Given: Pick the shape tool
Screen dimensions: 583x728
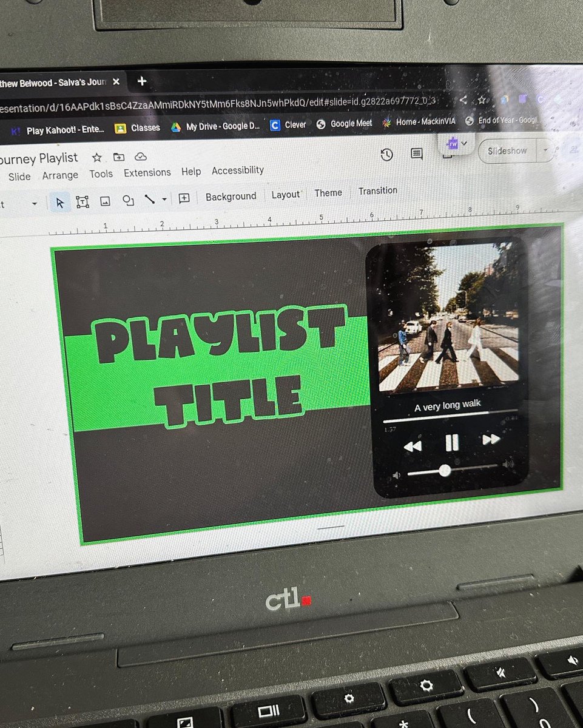Looking at the screenshot, I should coord(128,201).
